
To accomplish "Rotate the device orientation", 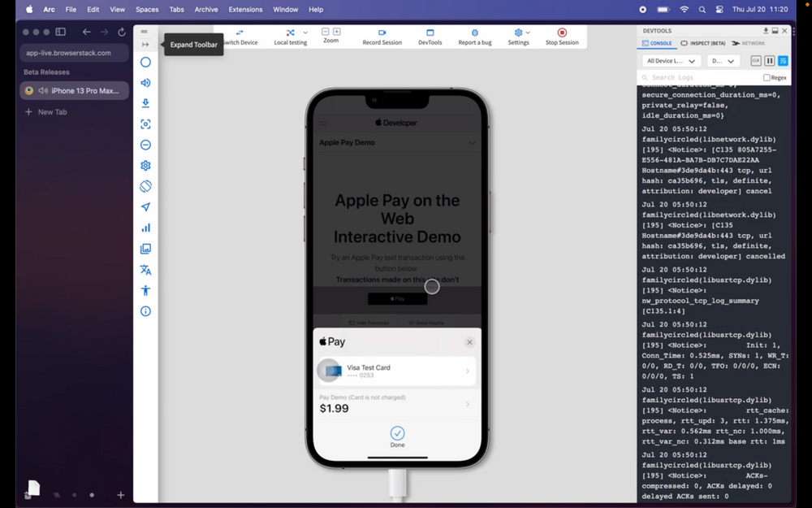I will (145, 185).
